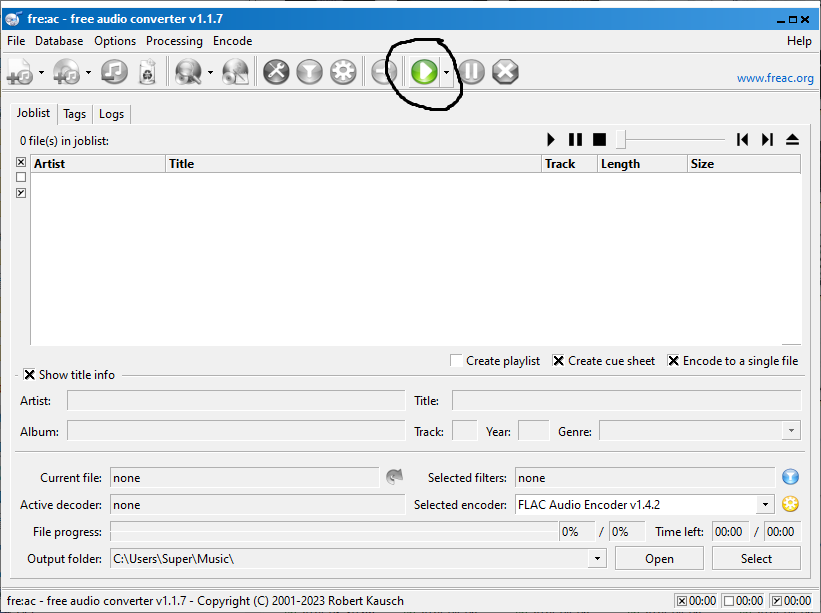
Task: Skip to the previous joblist track
Action: 742,140
